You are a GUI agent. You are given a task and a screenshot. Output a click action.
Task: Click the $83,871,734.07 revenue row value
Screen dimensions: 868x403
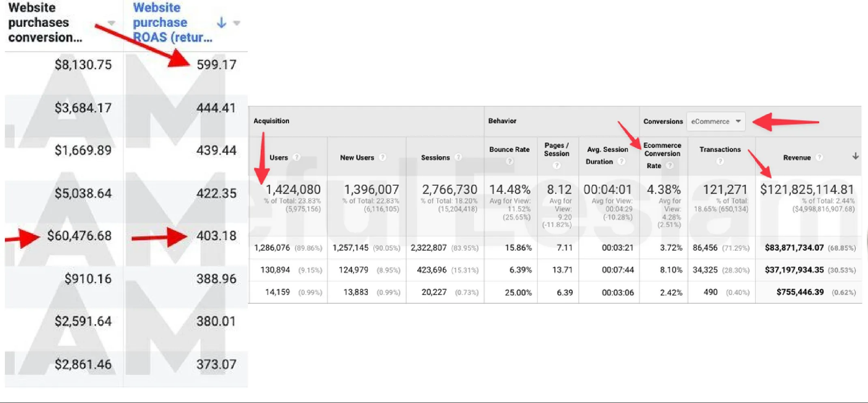(x=794, y=248)
